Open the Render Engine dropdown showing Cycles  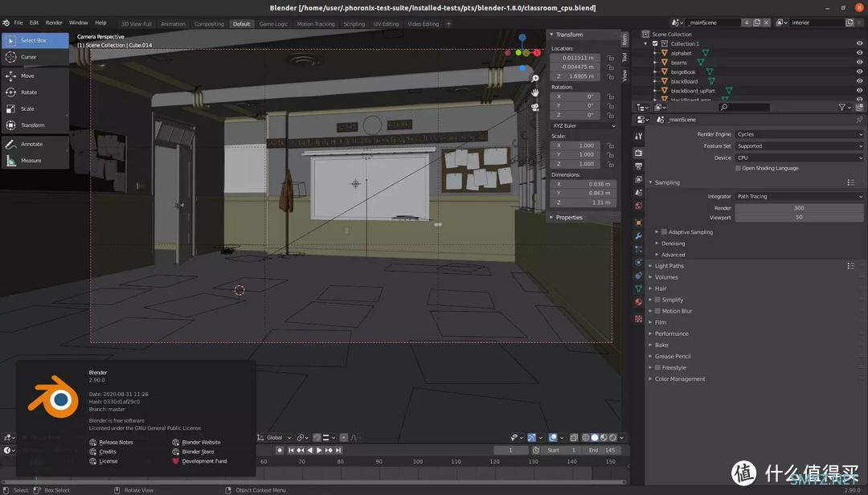pos(799,134)
